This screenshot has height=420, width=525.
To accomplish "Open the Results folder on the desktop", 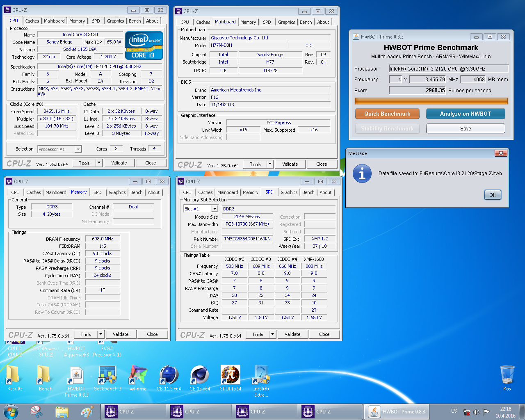I will 14,378.
